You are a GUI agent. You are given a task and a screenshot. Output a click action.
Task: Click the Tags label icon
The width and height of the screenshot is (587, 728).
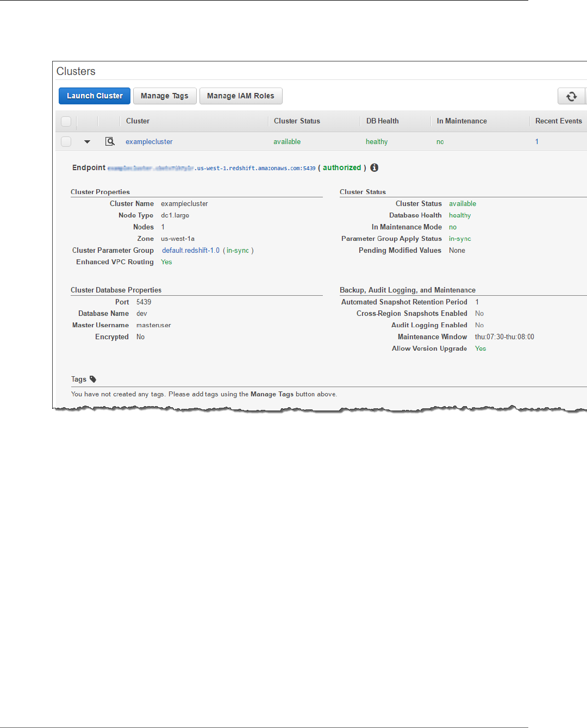[93, 379]
